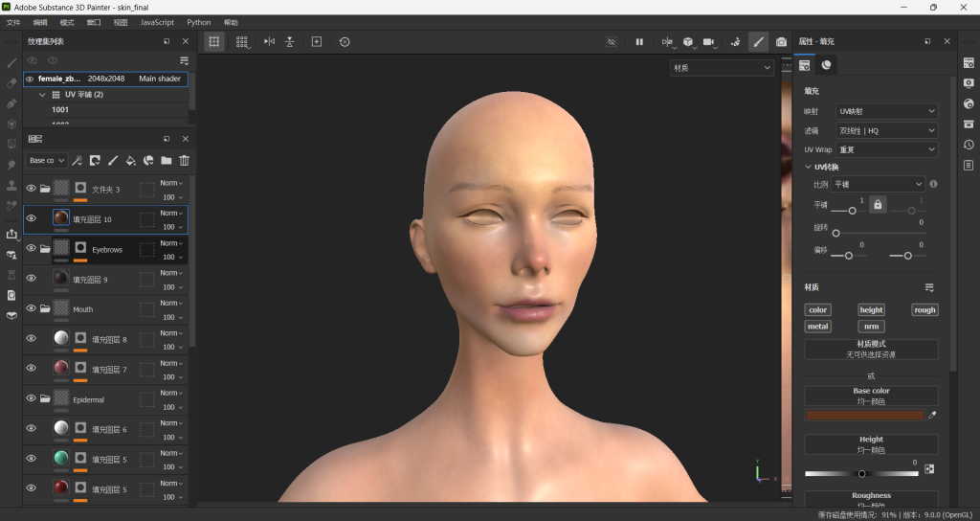Viewport: 980px width, 521px height.
Task: Collapse the UV 平铺 (2) tree node
Action: pos(42,95)
